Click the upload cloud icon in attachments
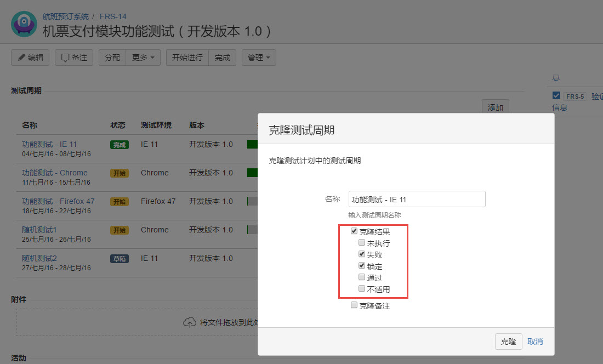603x364 pixels. click(x=190, y=322)
